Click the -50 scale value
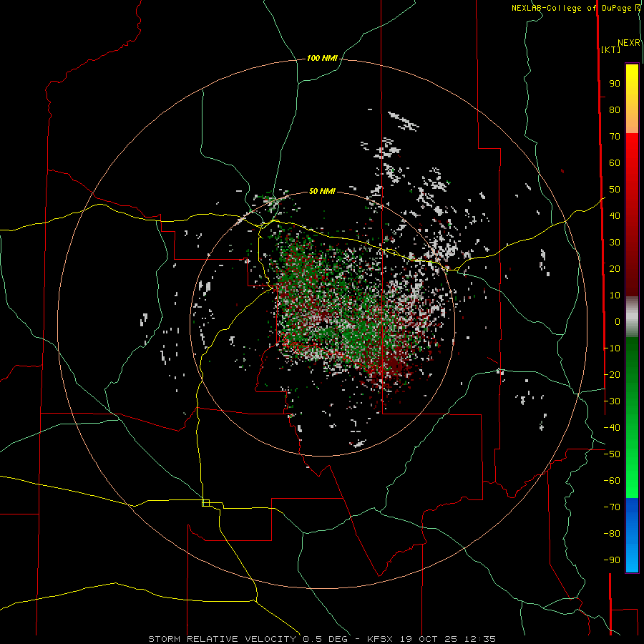The height and width of the screenshot is (644, 644). click(x=612, y=454)
